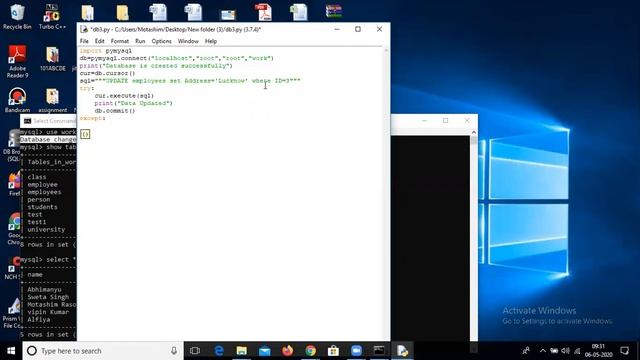Click the IDLE window title bar icon
Viewport: 640px width, 360px height.
pyautogui.click(x=84, y=29)
